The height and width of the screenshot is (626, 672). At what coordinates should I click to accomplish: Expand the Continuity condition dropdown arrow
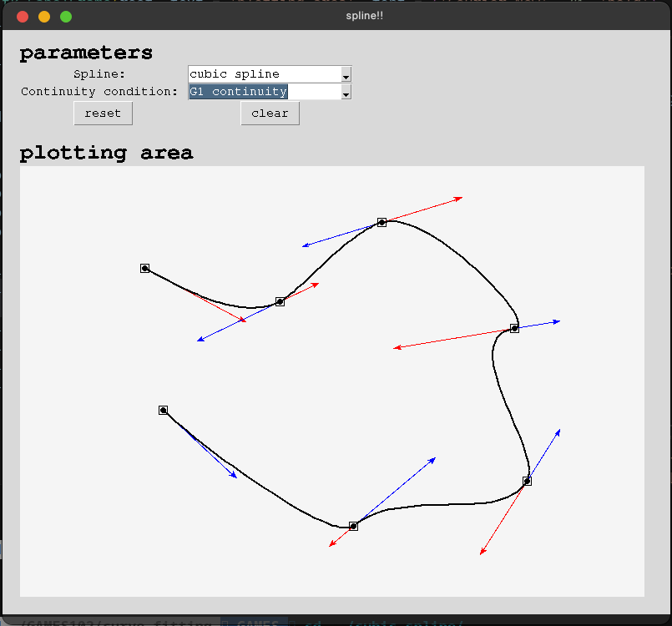(x=346, y=92)
